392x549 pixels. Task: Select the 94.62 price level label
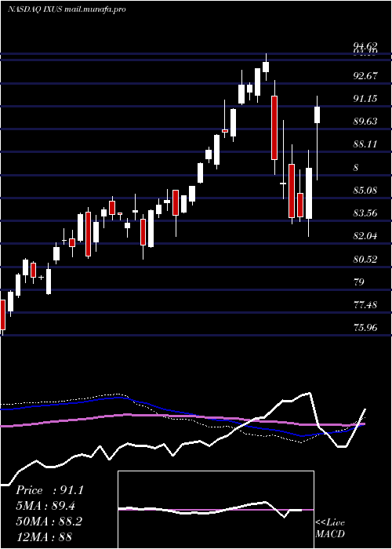coord(365,45)
